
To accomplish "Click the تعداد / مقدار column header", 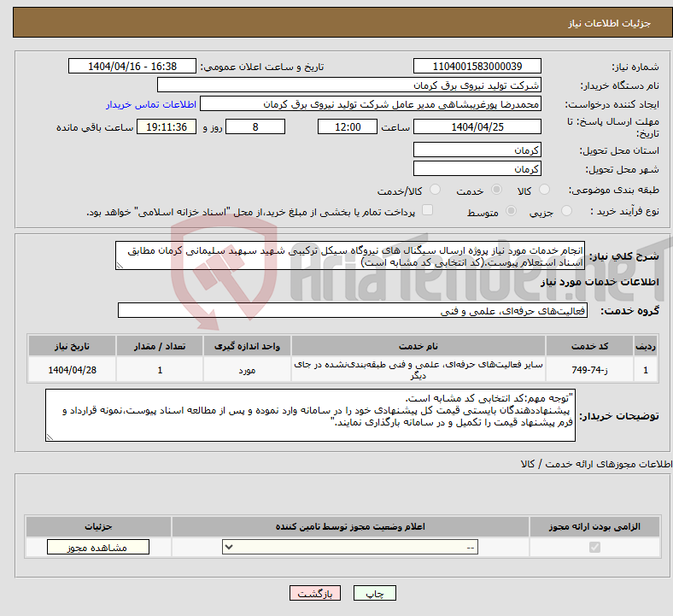I will pyautogui.click(x=159, y=346).
